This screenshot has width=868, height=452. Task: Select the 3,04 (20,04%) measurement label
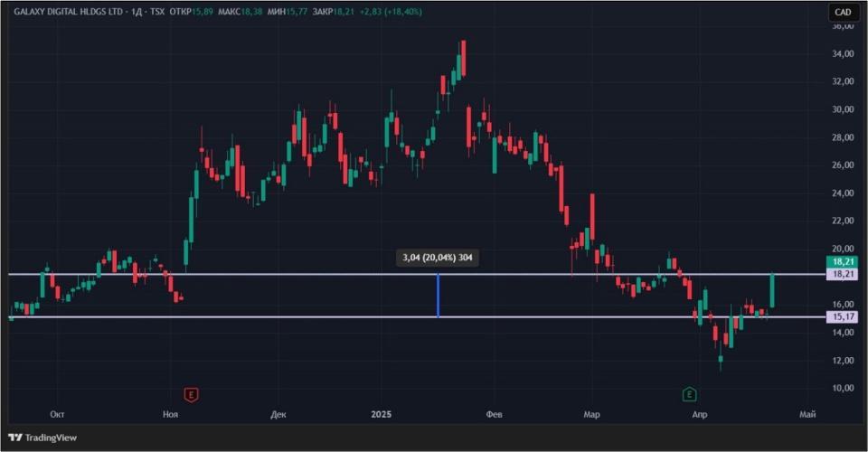(438, 258)
